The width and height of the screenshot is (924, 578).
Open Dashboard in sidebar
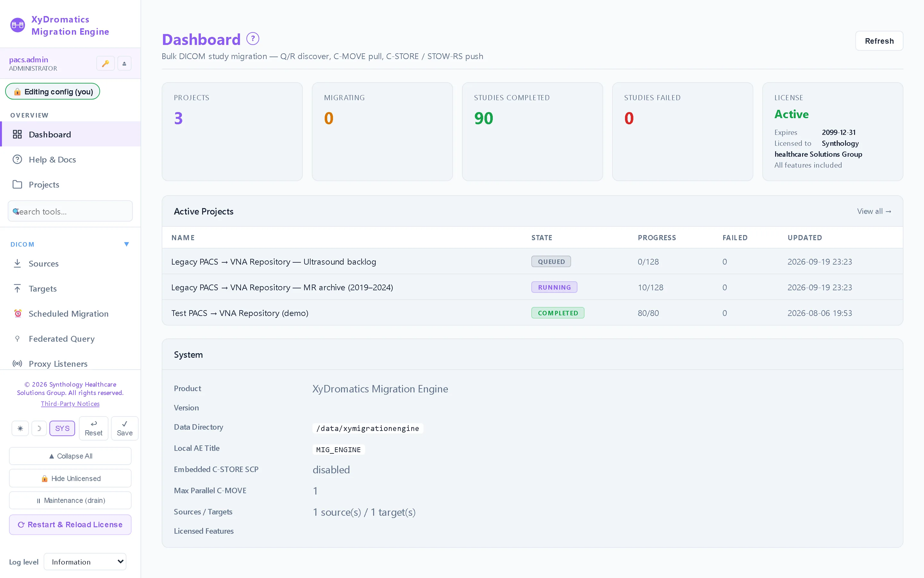point(71,134)
